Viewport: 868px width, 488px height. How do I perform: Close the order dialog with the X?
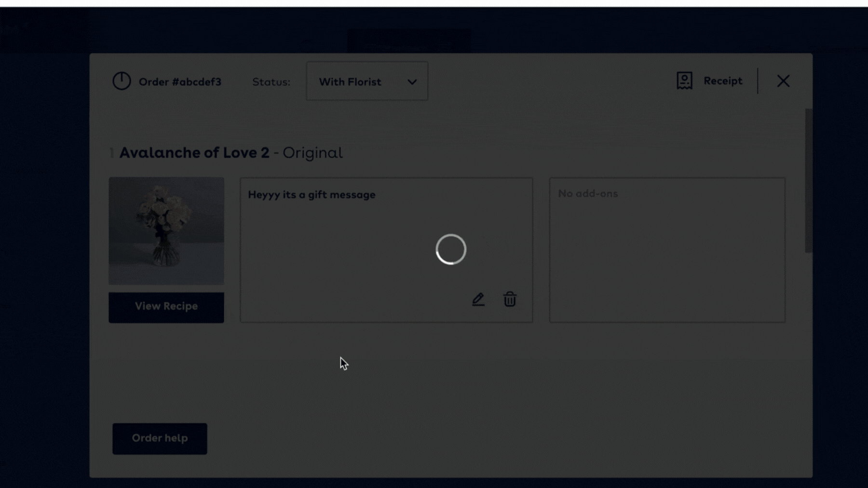pyautogui.click(x=783, y=81)
